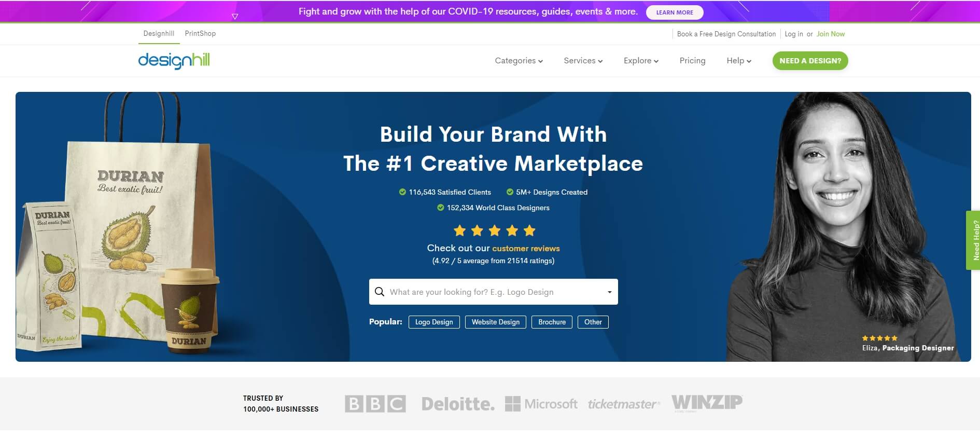
Task: Go to the Pricing page
Action: [692, 61]
